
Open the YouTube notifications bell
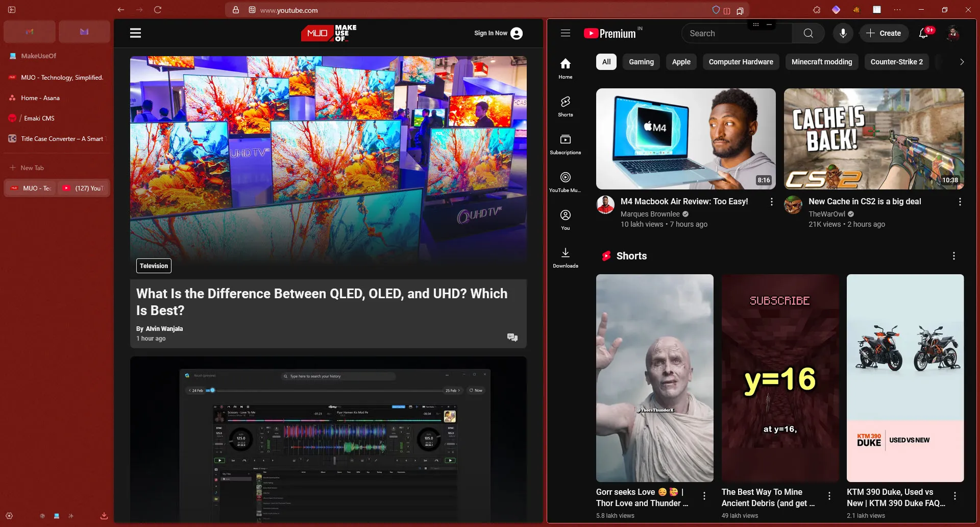(924, 33)
